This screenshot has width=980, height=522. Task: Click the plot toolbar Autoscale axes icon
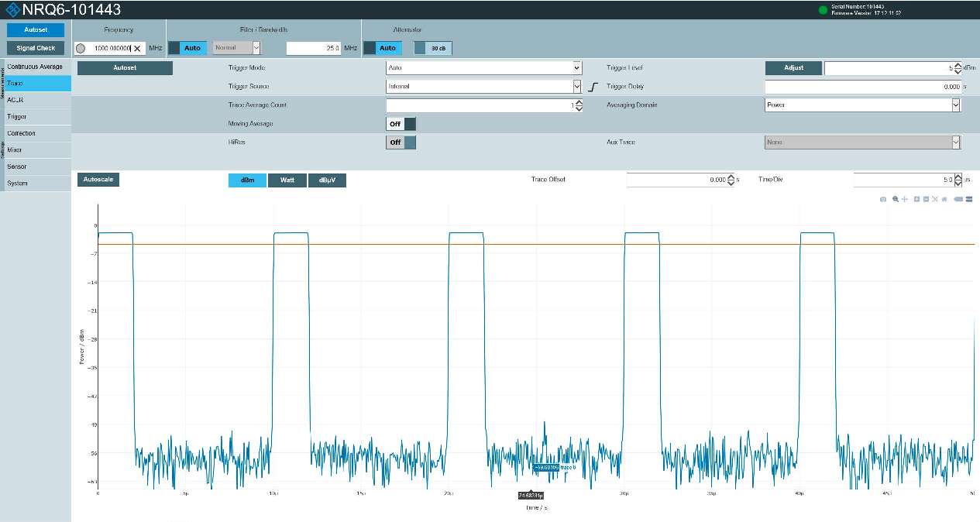click(x=935, y=199)
